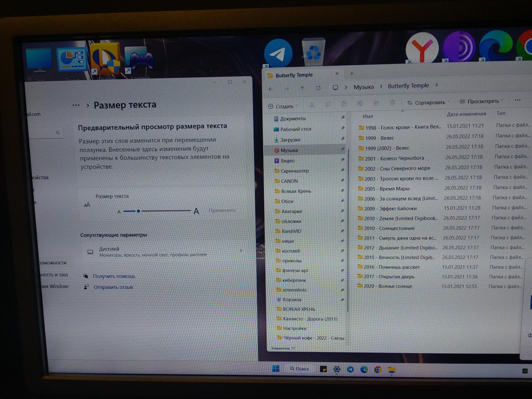
Task: Click Chrome icon in taskbar
Action: [377, 370]
